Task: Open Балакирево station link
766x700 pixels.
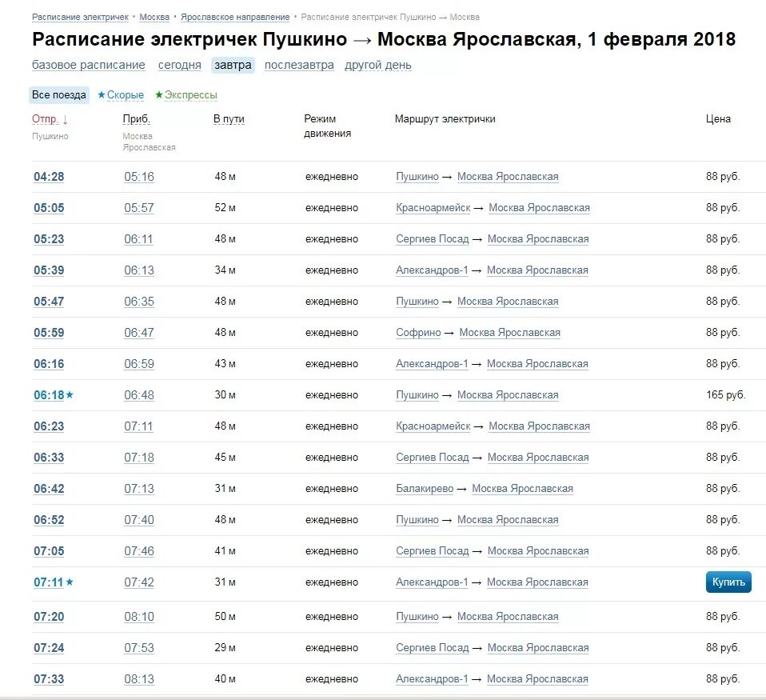Action: click(425, 489)
